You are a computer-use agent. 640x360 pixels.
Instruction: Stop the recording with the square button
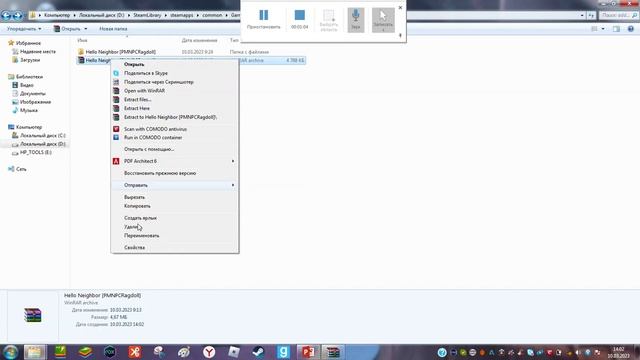[300, 19]
